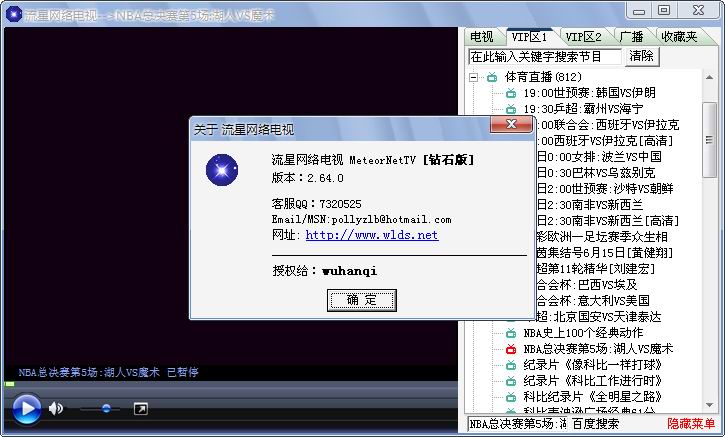This screenshot has width=725, height=437.
Task: Click 隐藏菜单 to hide the channel menu
Action: pos(691,425)
